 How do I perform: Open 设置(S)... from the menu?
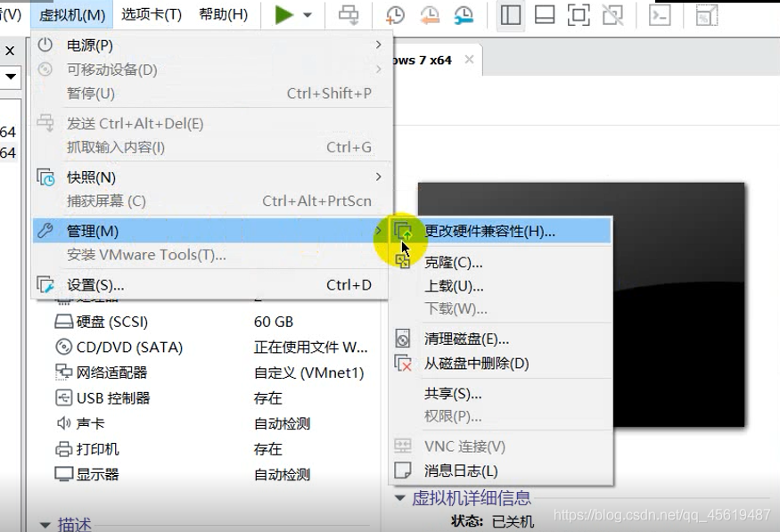coord(212,285)
